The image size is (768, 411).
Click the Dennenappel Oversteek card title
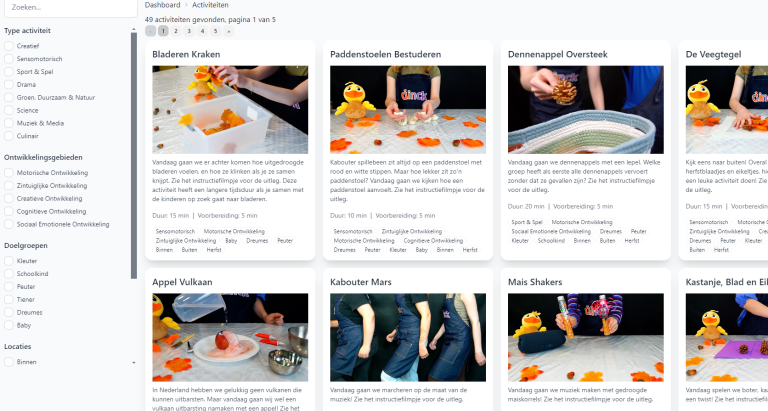557,54
